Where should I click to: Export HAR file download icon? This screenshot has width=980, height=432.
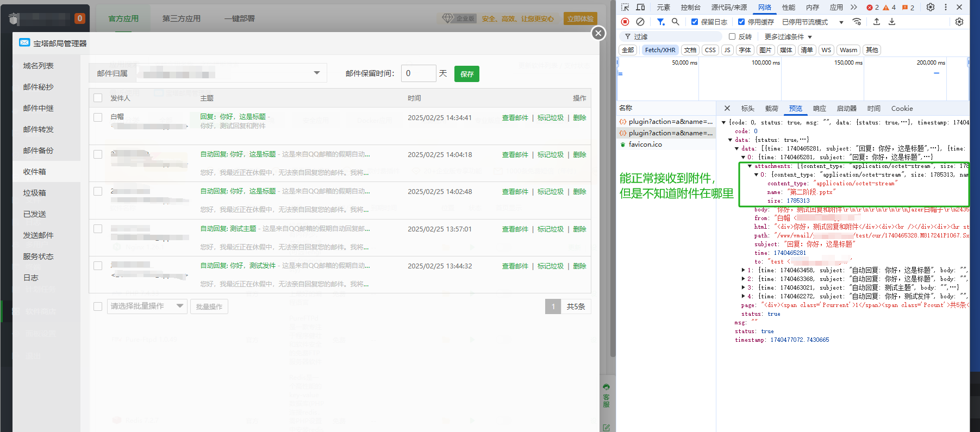[891, 22]
